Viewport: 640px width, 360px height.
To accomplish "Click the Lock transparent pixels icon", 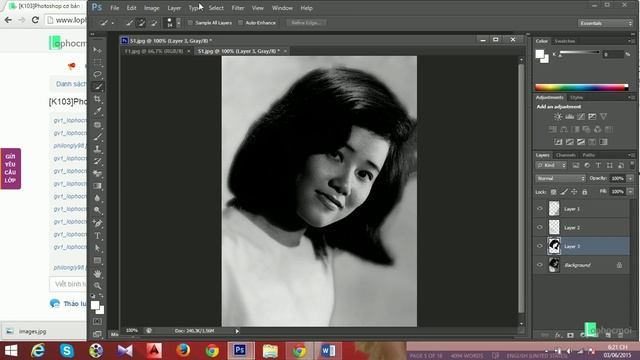I will pos(553,192).
